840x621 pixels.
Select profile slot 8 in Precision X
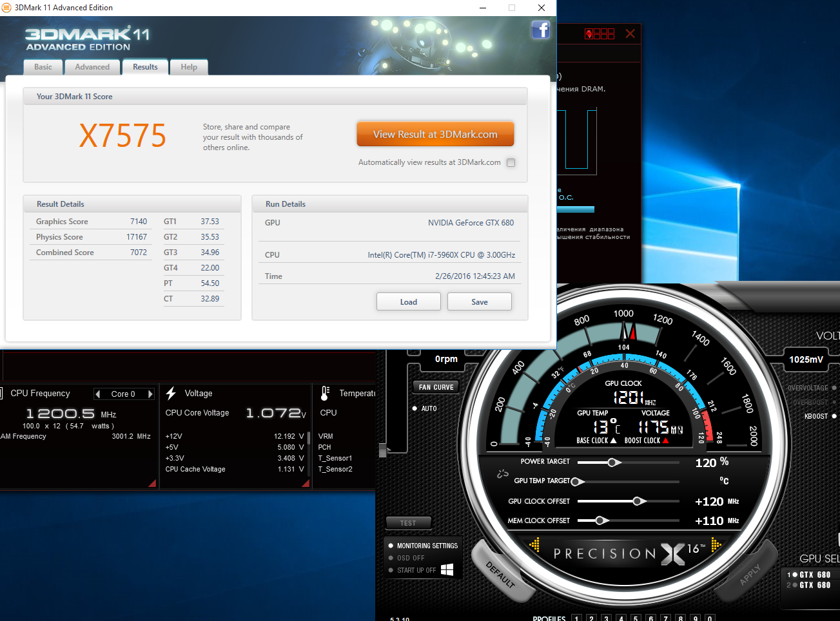[x=681, y=618]
